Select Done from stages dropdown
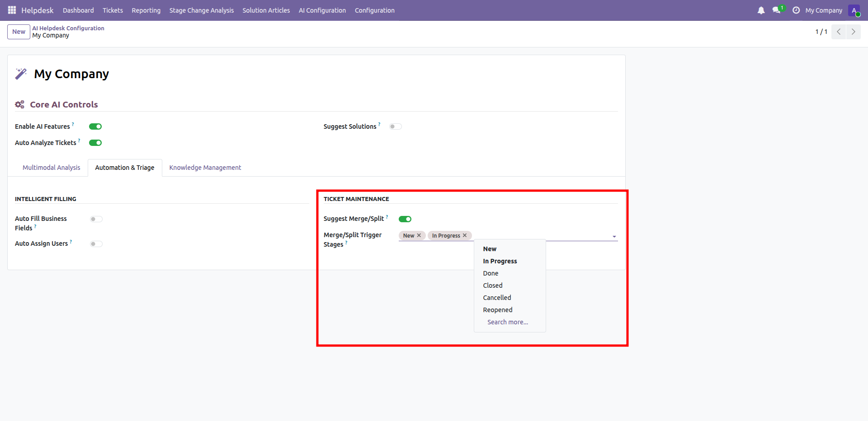This screenshot has height=421, width=868. [510, 273]
